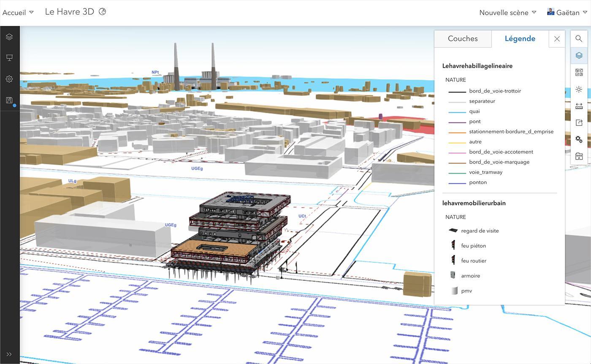Open the Gaëtan user account menu

pyautogui.click(x=567, y=13)
